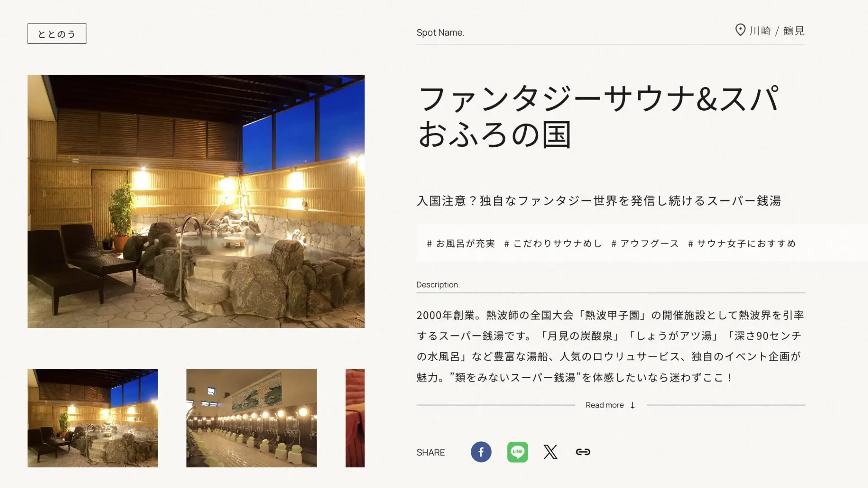Select the washing area thumbnail
This screenshot has width=868, height=488.
coord(251,418)
